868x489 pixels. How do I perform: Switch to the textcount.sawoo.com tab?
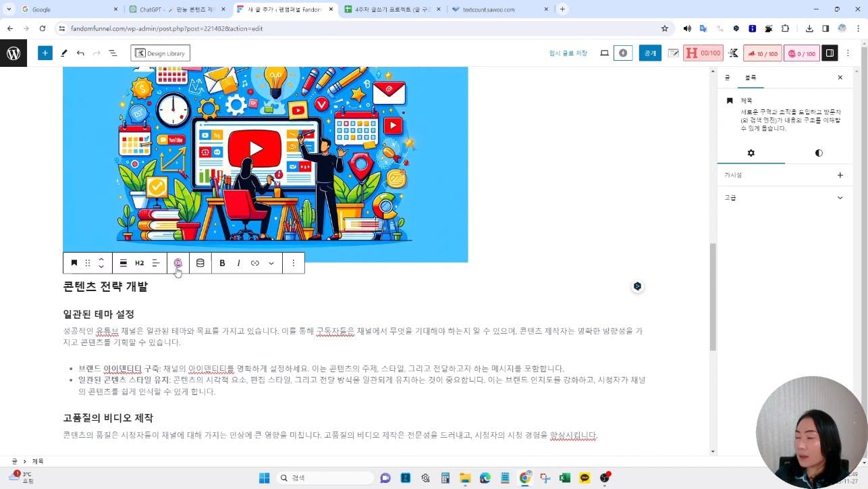(x=499, y=9)
